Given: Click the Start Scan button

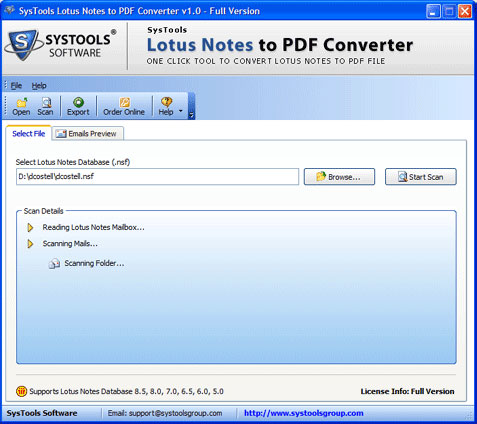Looking at the screenshot, I should pyautogui.click(x=421, y=177).
